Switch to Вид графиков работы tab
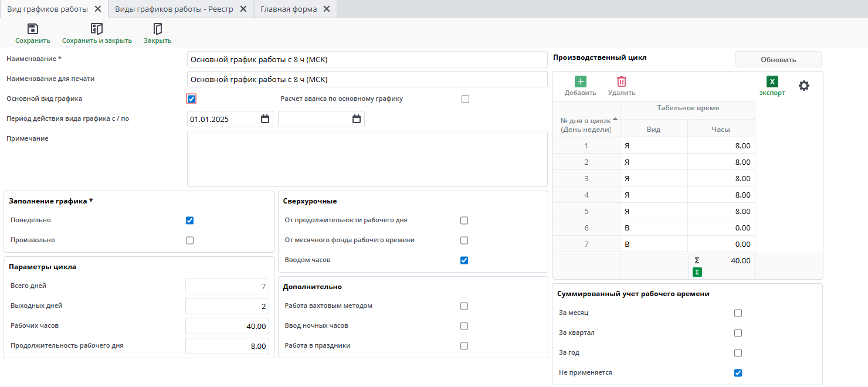 [x=48, y=9]
